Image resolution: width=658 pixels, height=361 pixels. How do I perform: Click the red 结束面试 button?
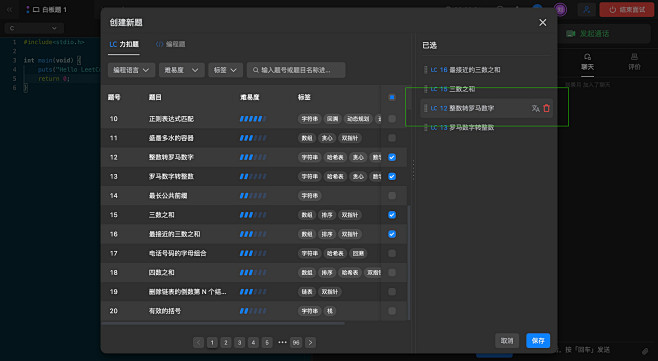[627, 10]
